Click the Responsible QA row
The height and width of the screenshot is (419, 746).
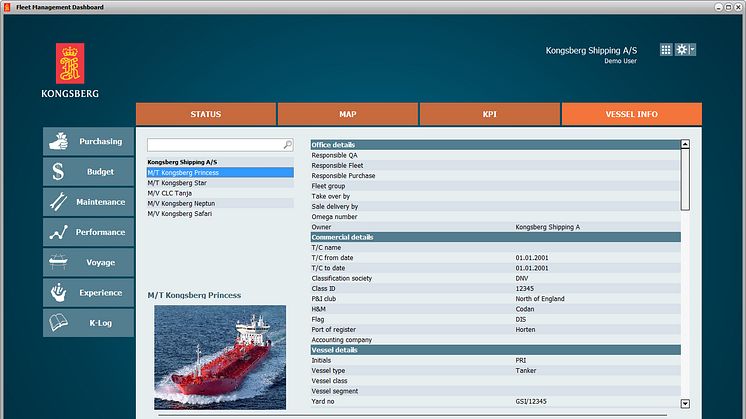point(495,155)
